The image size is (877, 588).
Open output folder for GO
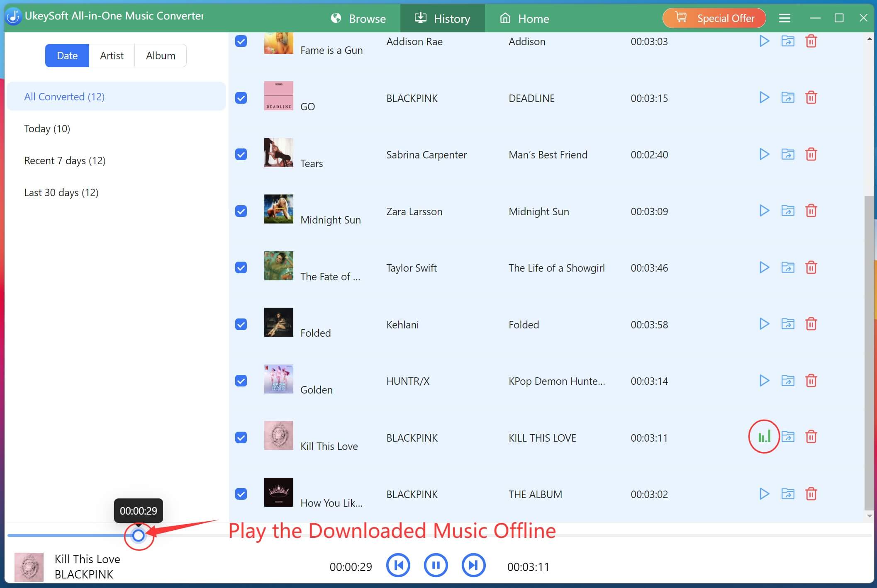(x=787, y=97)
